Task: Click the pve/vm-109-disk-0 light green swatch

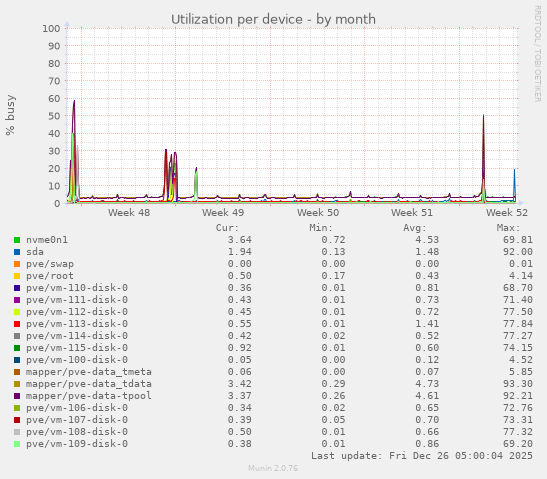Action: (17, 444)
